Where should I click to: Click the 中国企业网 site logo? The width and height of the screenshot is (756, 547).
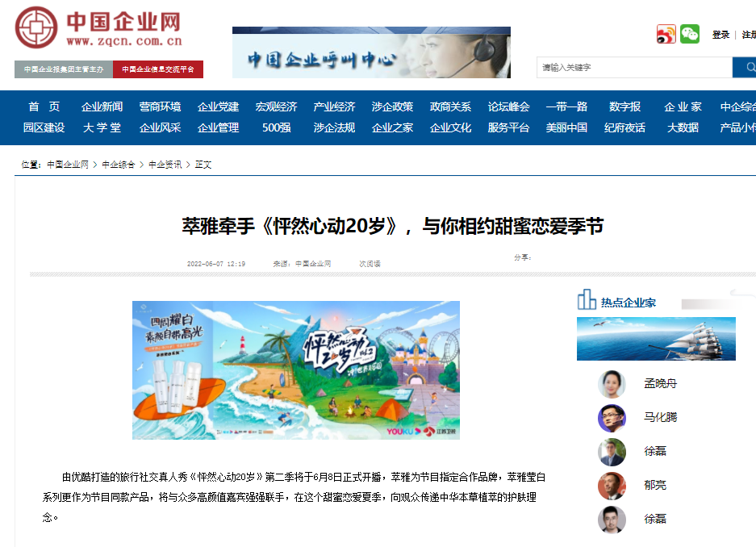[x=98, y=30]
